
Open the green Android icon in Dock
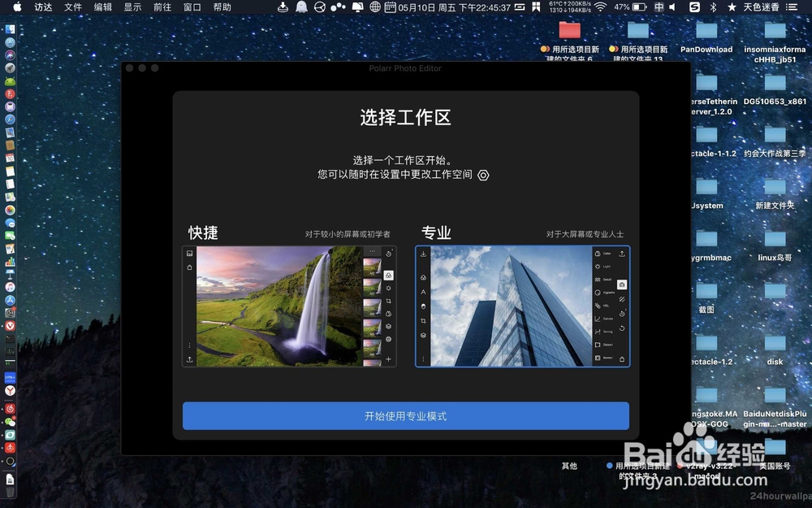(x=10, y=80)
